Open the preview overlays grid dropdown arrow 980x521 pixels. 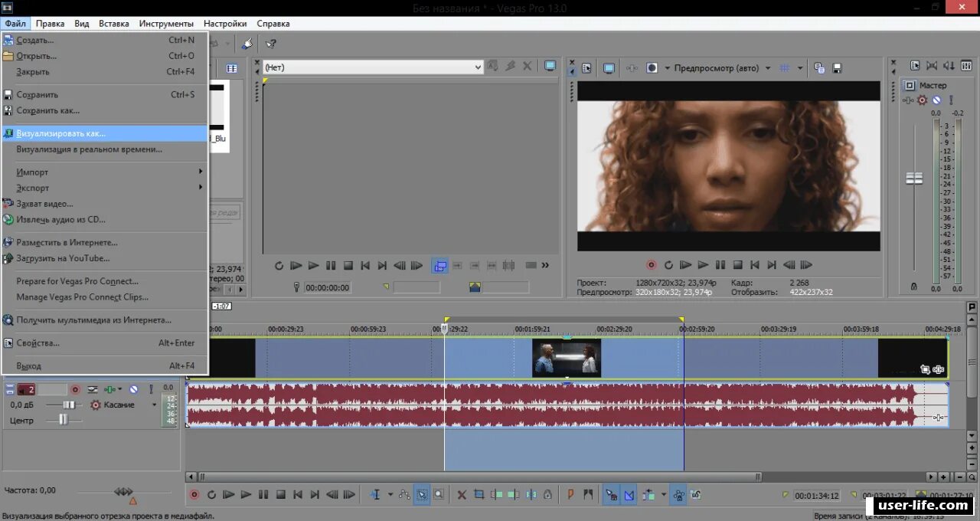(800, 68)
